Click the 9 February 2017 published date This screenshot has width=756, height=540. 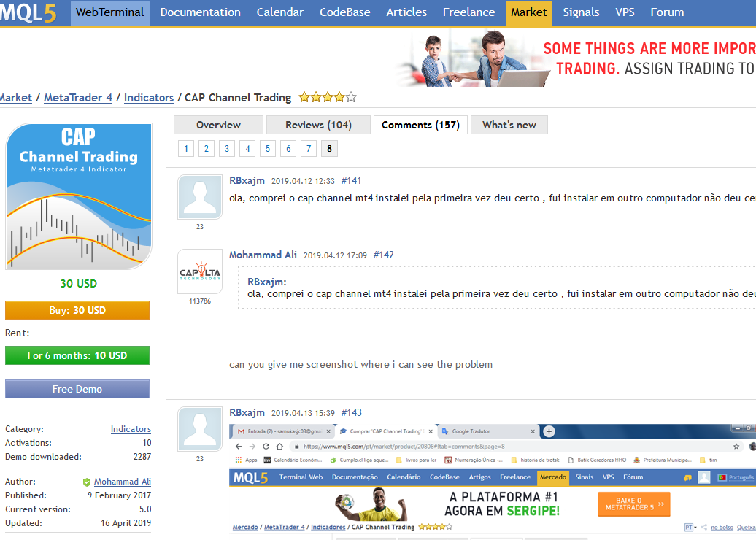(x=119, y=495)
